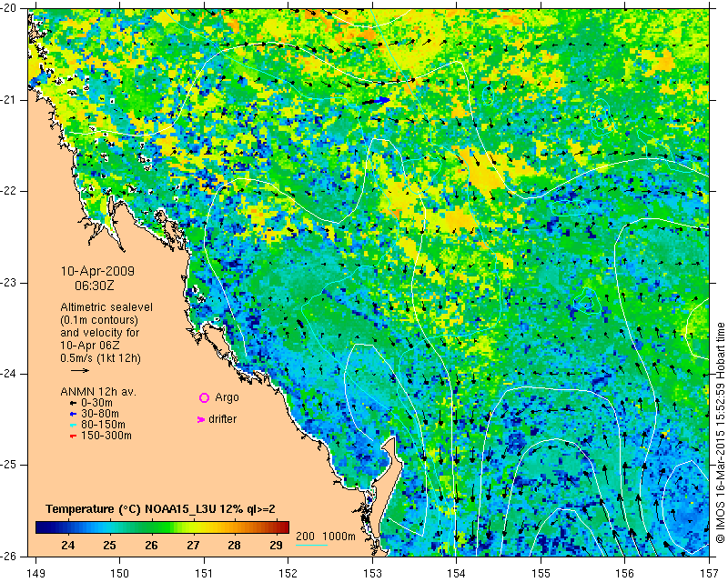Click latitude axis label -25

click(x=9, y=465)
